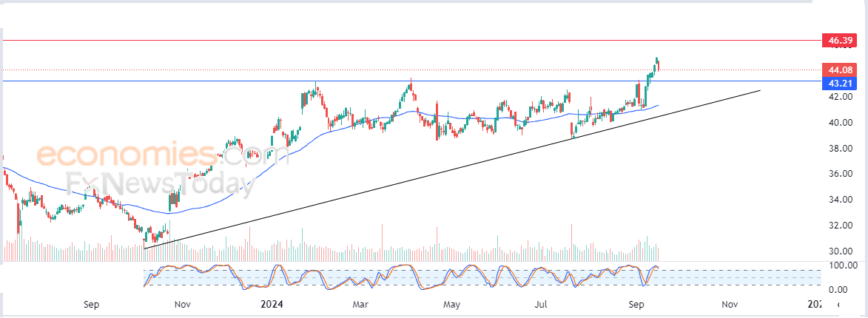Screen dimensions: 868x318
Task: Click the red 46.39 price label
Action: coord(840,41)
